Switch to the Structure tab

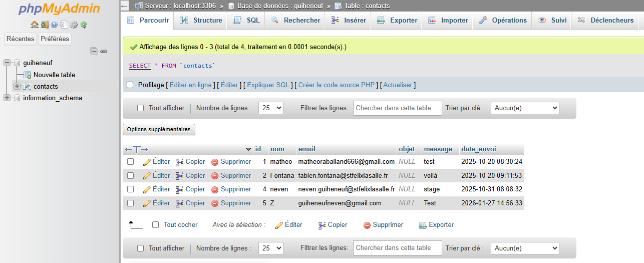(201, 21)
